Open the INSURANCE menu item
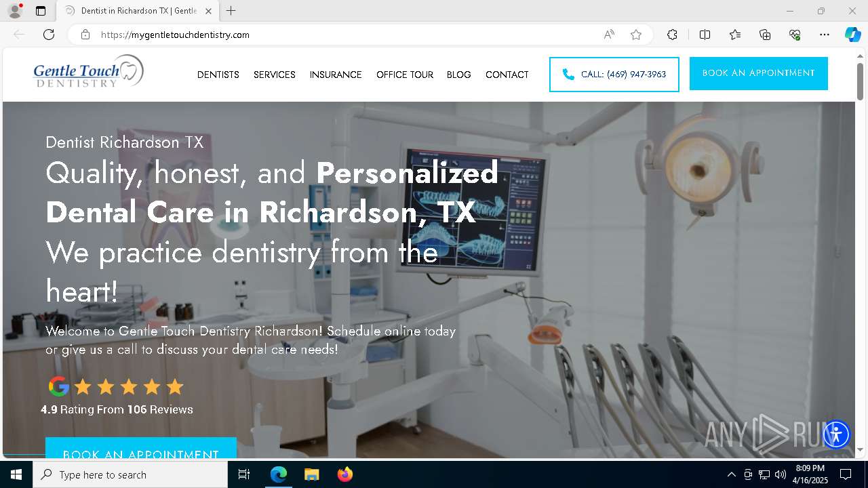 click(x=336, y=75)
